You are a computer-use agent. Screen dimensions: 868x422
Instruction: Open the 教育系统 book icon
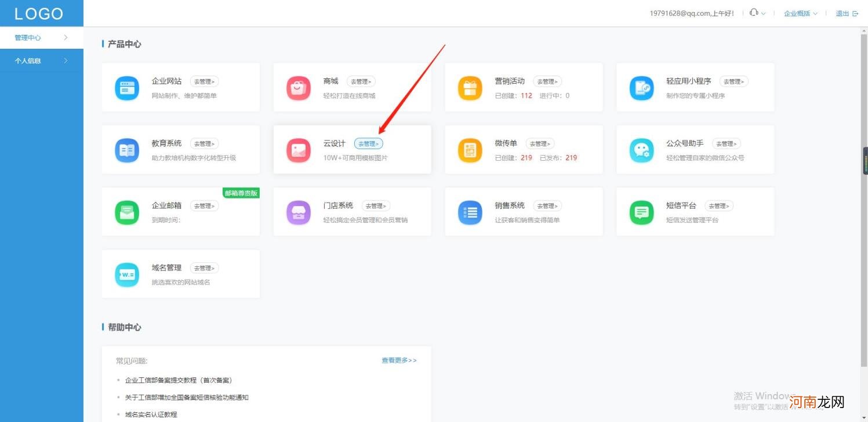click(127, 150)
